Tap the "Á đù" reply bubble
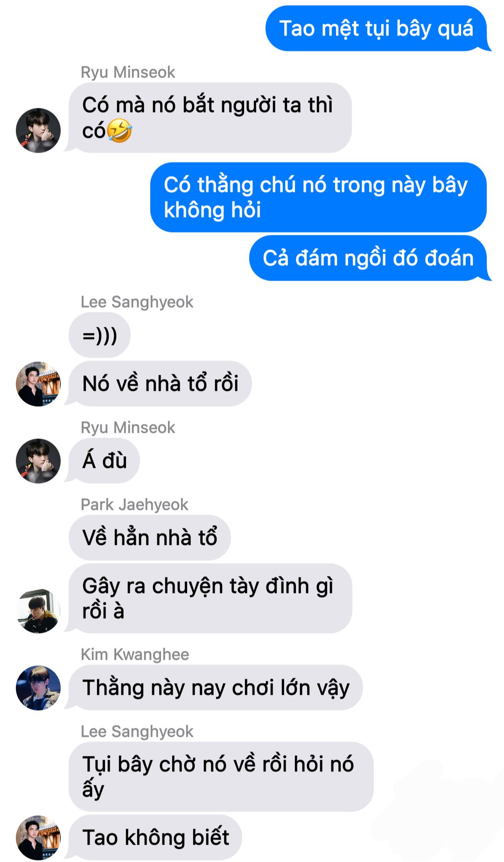Image resolution: width=504 pixels, height=862 pixels. [104, 460]
